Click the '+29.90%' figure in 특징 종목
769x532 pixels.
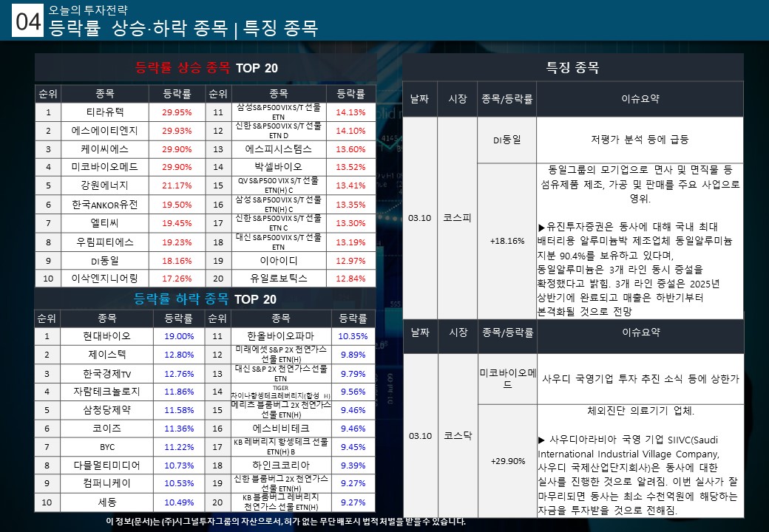[x=508, y=461]
